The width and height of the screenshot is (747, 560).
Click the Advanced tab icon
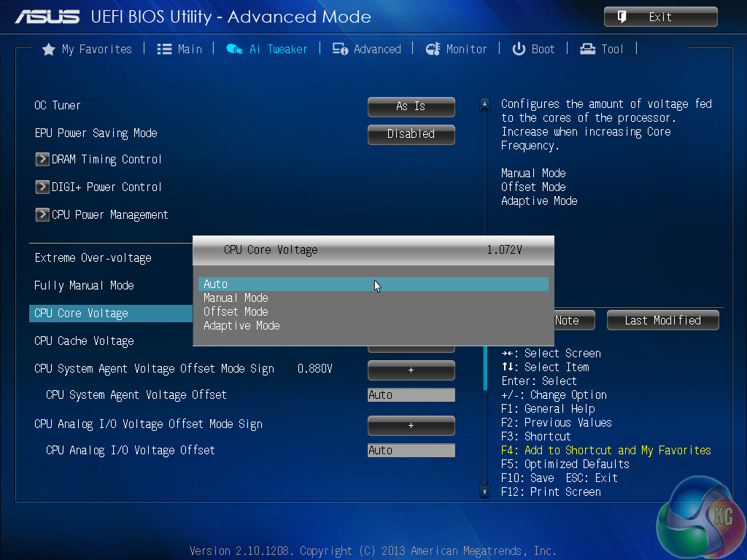(340, 49)
